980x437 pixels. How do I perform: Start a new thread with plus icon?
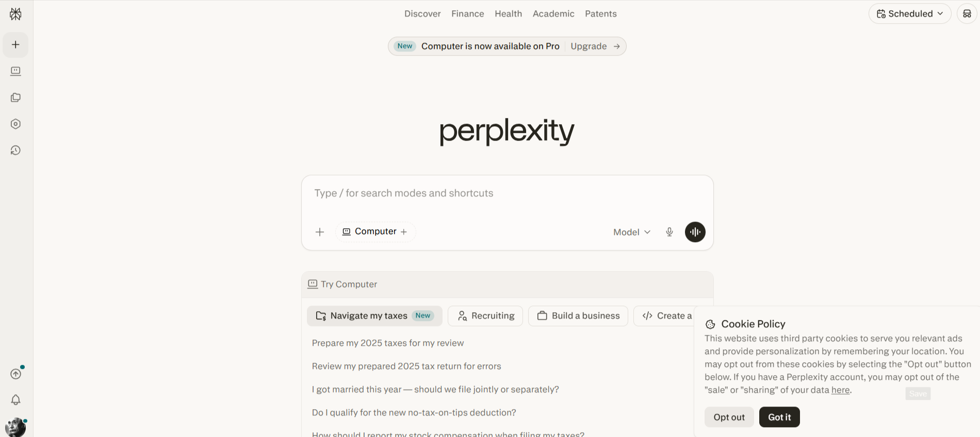(15, 44)
